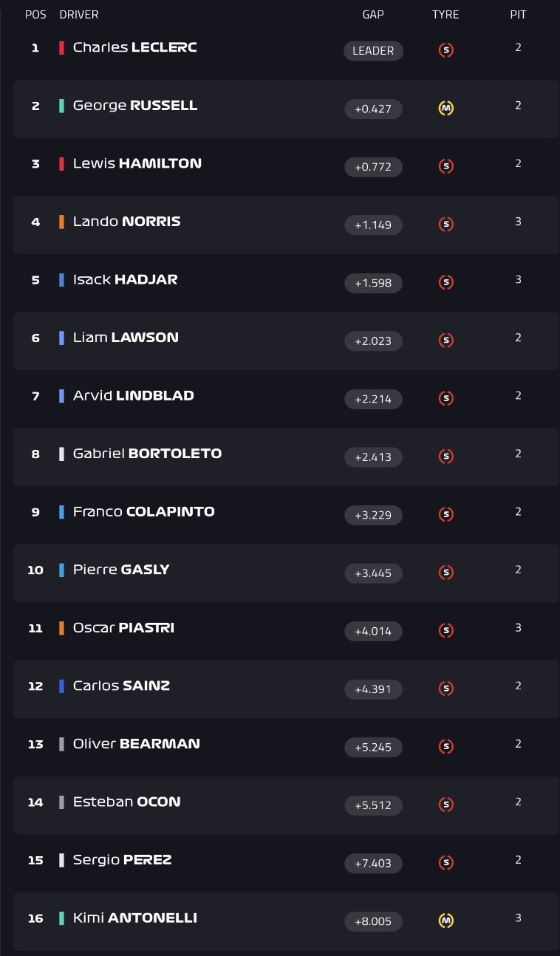Click Lando Norris's soft tyre icon
Image resolution: width=560 pixels, height=956 pixels.
point(445,225)
